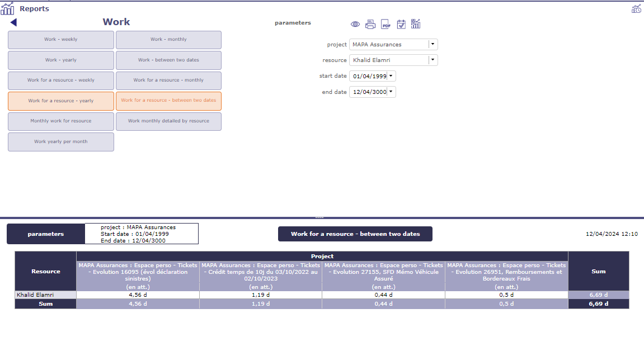Open the end date picker arrow
The image size is (644, 337).
tap(391, 92)
